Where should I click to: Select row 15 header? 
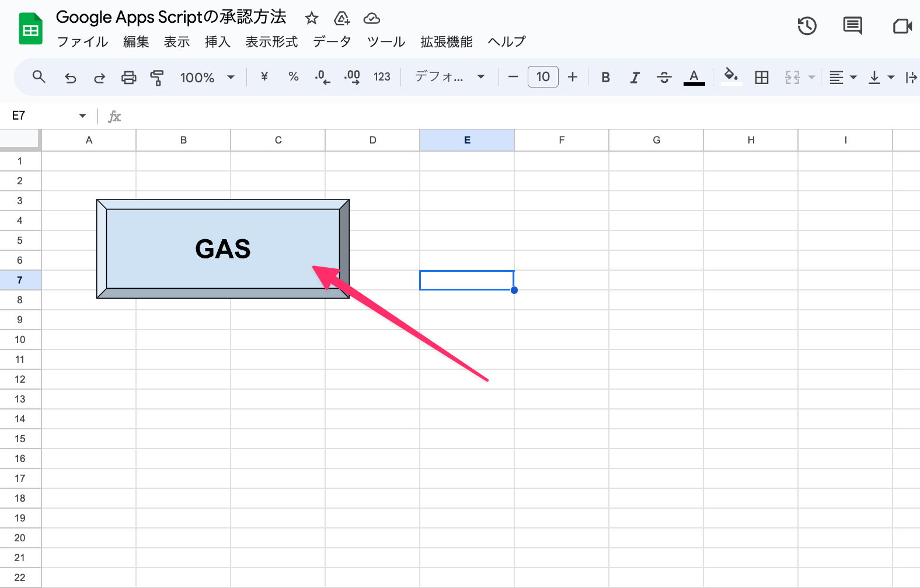point(20,439)
